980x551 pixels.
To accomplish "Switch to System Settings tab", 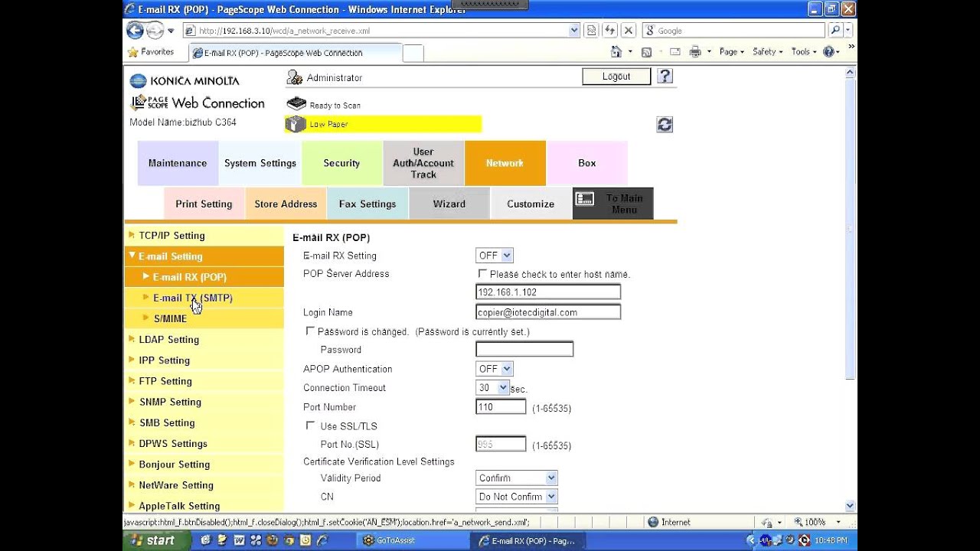I will [260, 163].
